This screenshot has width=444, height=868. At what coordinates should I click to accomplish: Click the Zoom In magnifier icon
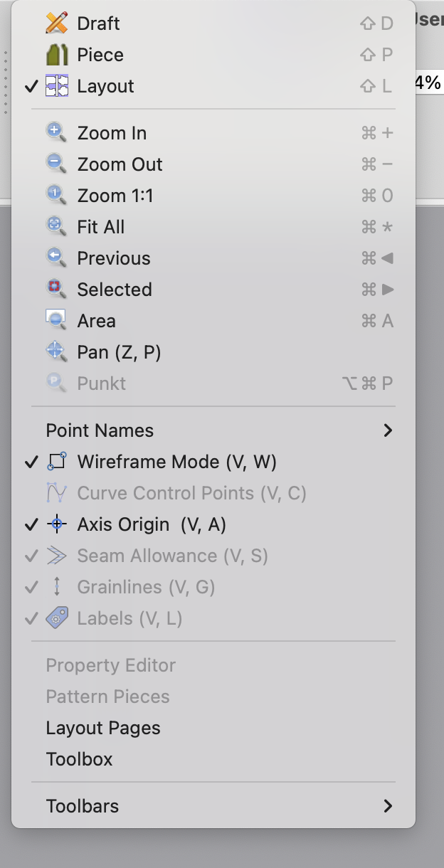56,133
